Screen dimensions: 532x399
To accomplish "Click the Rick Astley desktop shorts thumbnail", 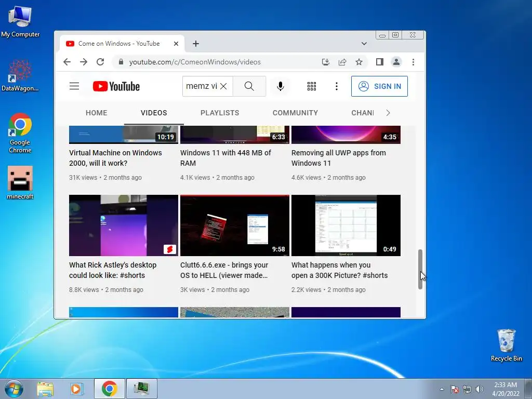I will tap(124, 225).
